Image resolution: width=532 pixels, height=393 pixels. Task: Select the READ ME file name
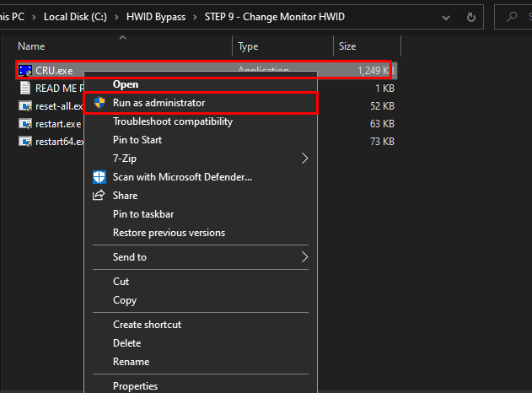tap(60, 89)
